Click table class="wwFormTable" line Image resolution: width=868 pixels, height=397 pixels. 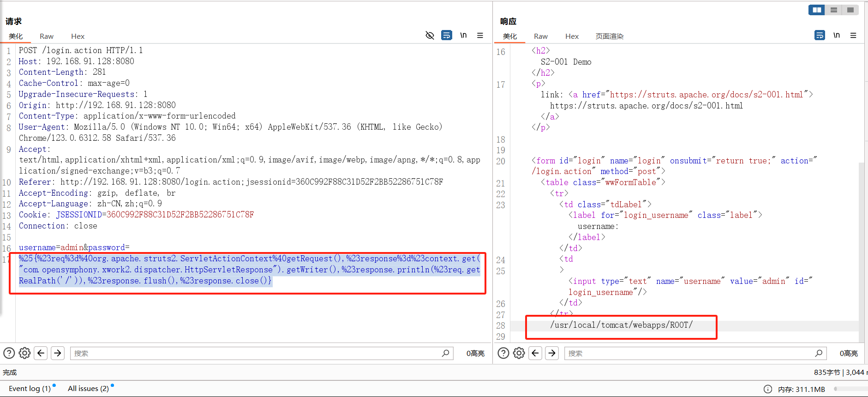click(x=603, y=182)
